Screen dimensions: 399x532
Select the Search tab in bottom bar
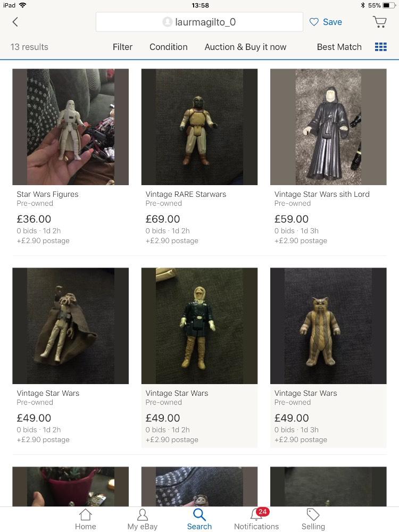[x=199, y=519]
